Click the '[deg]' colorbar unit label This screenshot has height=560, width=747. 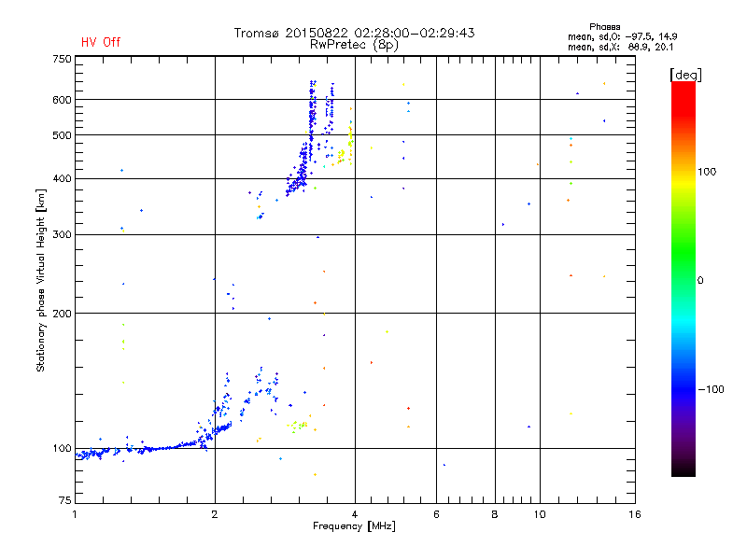pos(685,75)
